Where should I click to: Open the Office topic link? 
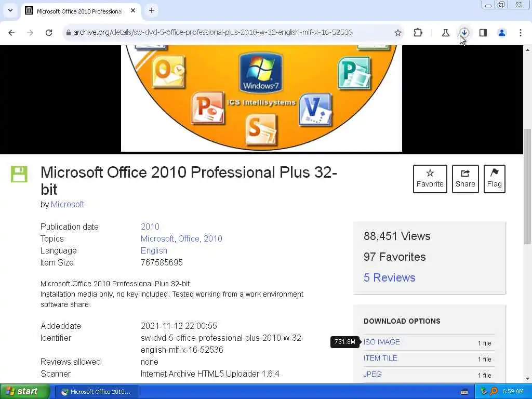pyautogui.click(x=189, y=238)
